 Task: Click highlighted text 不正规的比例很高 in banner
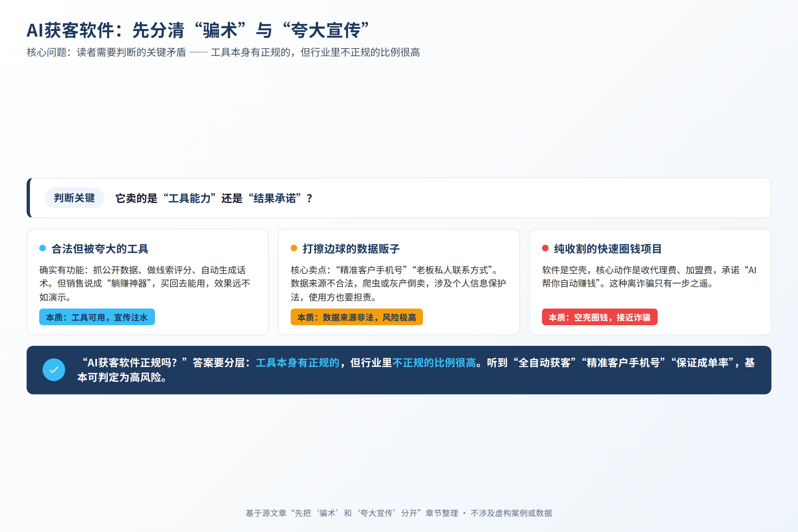(434, 363)
